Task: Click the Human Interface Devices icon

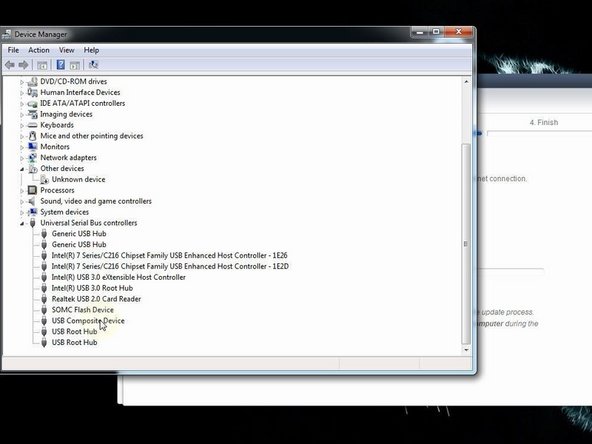Action: click(x=33, y=92)
